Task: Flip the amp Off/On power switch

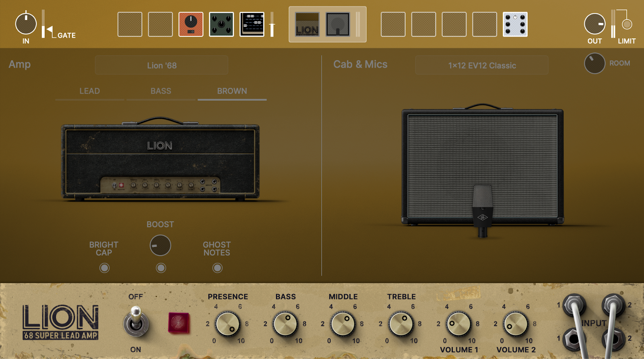Action: click(136, 322)
